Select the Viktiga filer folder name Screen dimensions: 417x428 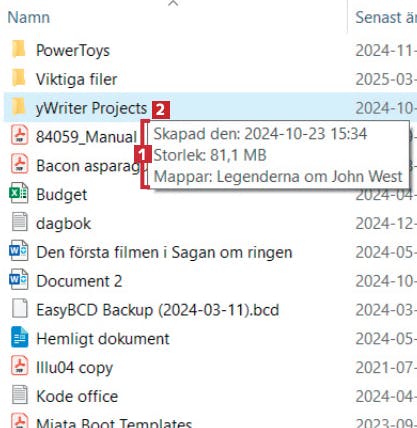point(76,79)
